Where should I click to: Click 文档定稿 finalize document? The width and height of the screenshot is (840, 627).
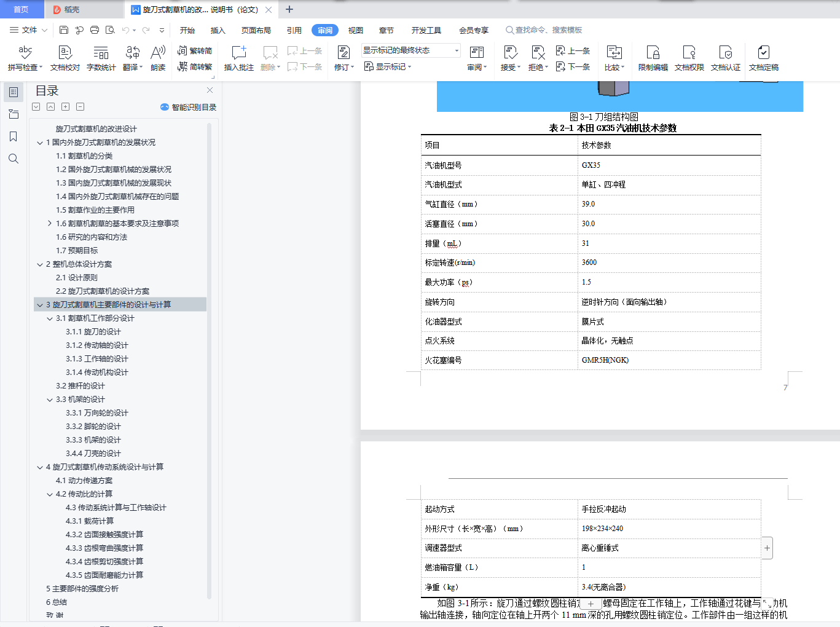[764, 58]
